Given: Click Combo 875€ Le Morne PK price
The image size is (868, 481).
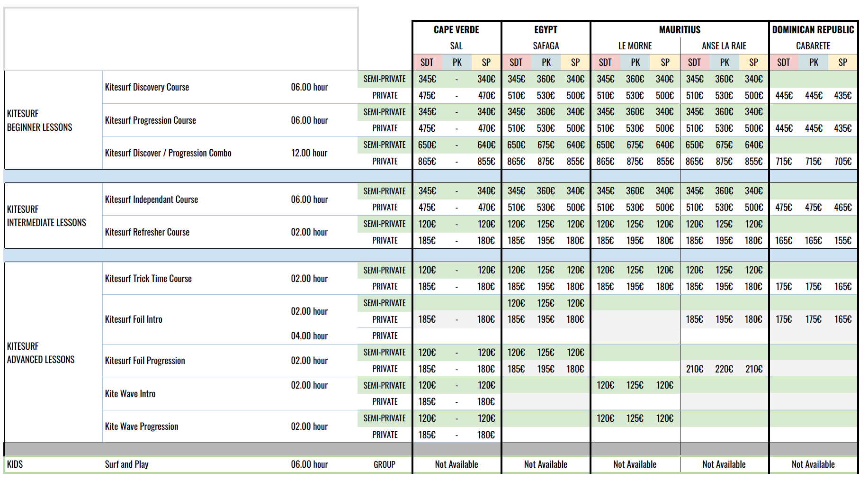Looking at the screenshot, I should [635, 162].
